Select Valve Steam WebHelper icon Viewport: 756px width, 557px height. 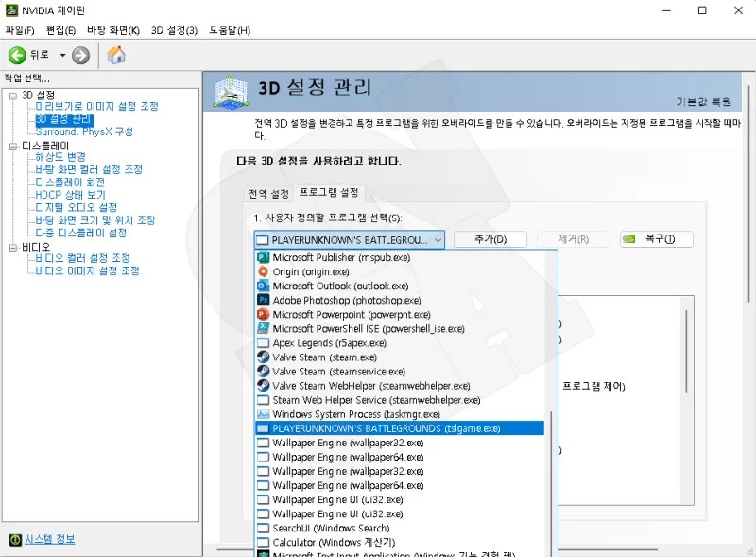point(263,386)
